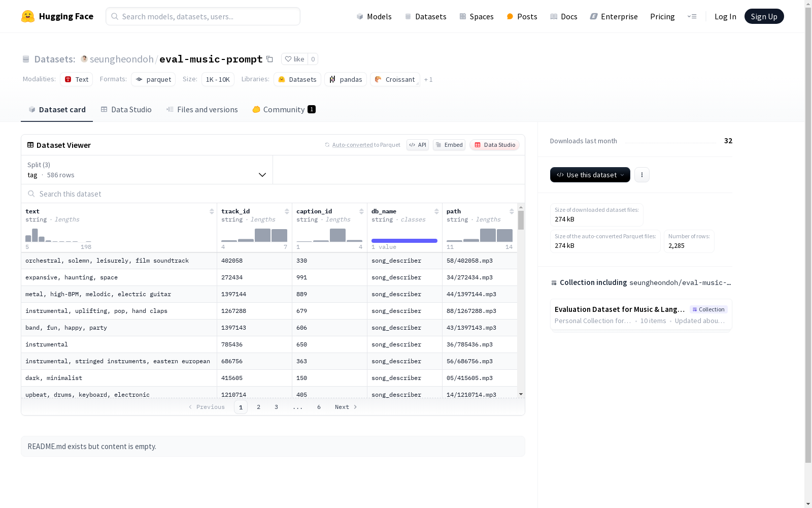Click the pandas library tag
The image size is (812, 508).
pyautogui.click(x=346, y=79)
